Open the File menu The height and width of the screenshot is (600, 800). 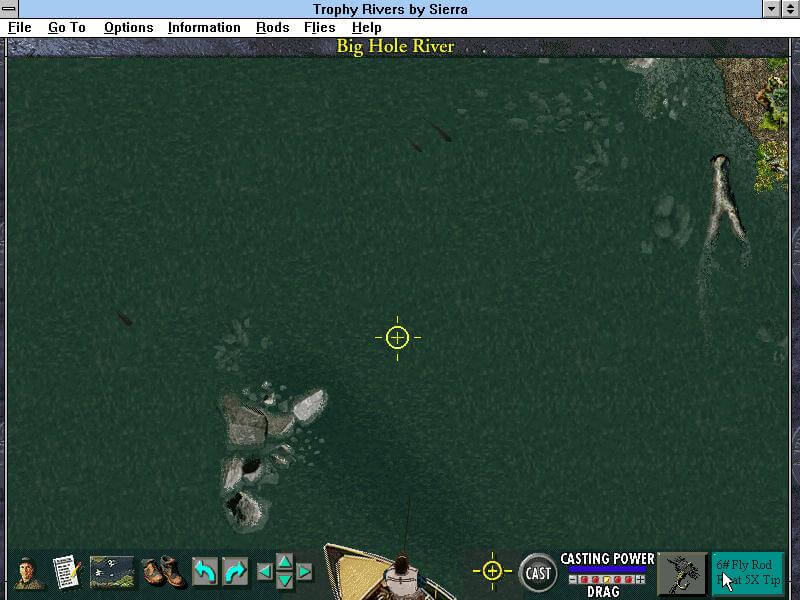(19, 28)
